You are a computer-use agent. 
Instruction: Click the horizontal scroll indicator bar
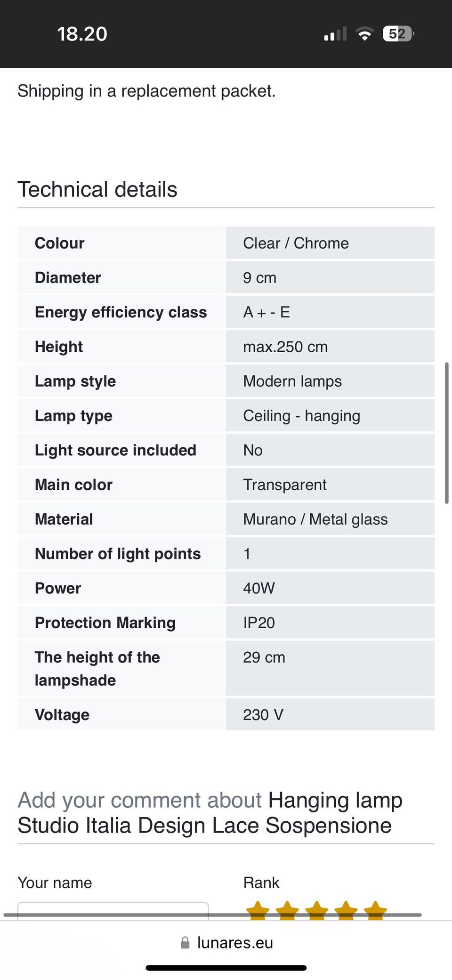(212, 915)
